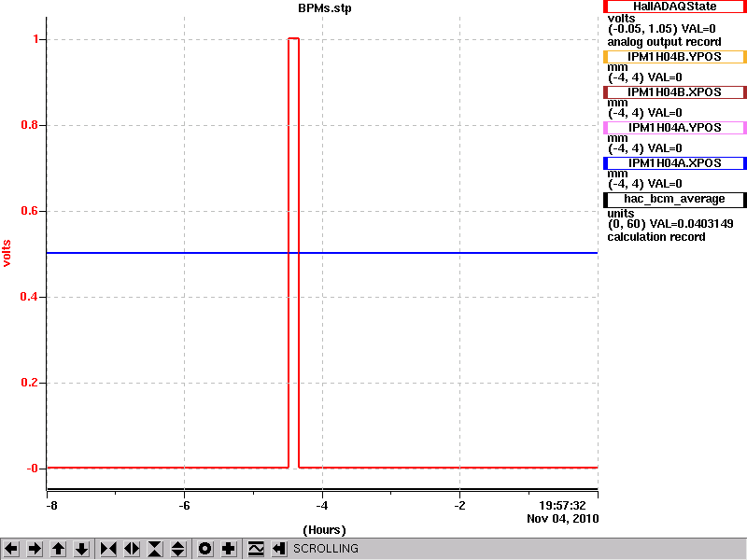
Task: Click the circle (auto-scale) toolbar icon
Action: [205, 549]
